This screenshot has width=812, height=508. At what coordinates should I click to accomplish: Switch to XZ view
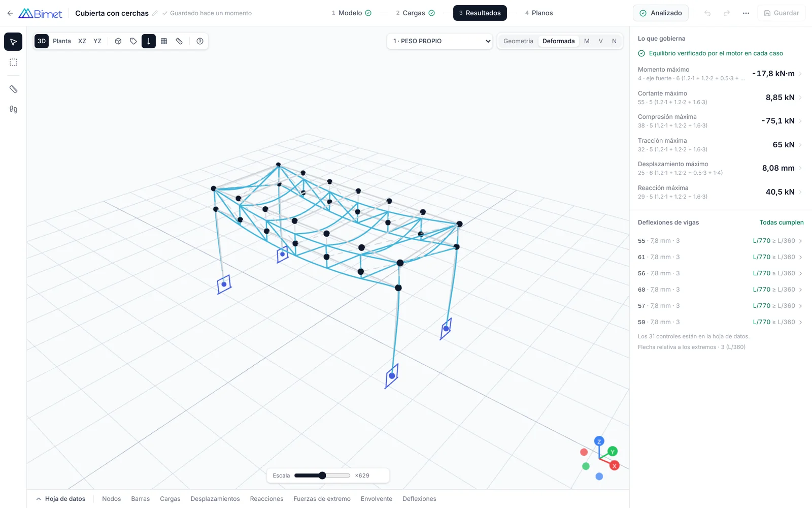pos(82,41)
